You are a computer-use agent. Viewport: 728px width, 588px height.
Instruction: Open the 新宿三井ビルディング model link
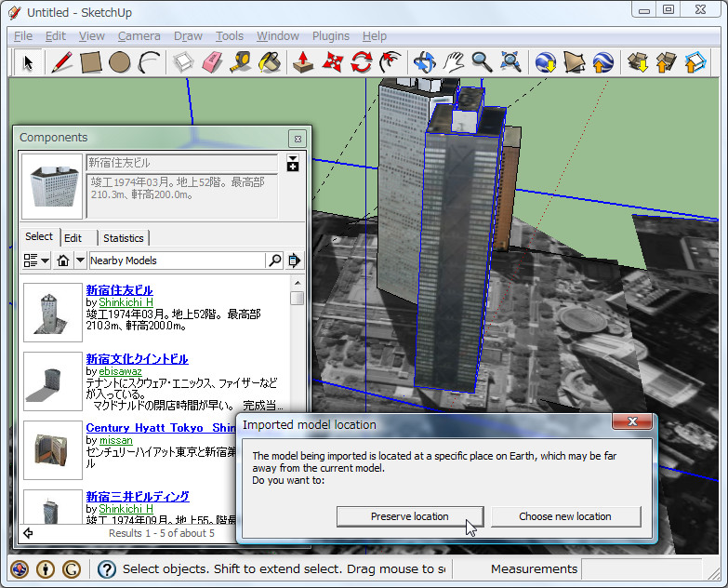pyautogui.click(x=138, y=497)
